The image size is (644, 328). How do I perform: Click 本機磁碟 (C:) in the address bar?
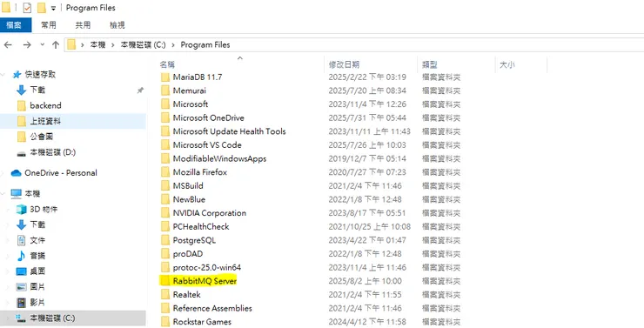click(143, 44)
